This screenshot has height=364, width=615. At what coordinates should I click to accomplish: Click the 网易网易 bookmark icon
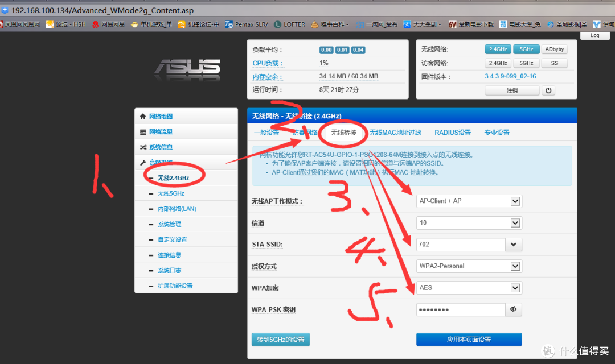[x=95, y=24]
